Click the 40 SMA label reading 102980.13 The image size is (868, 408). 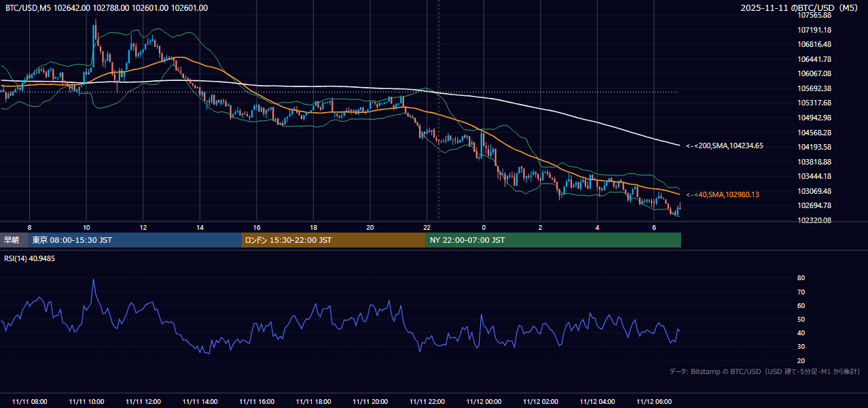723,194
